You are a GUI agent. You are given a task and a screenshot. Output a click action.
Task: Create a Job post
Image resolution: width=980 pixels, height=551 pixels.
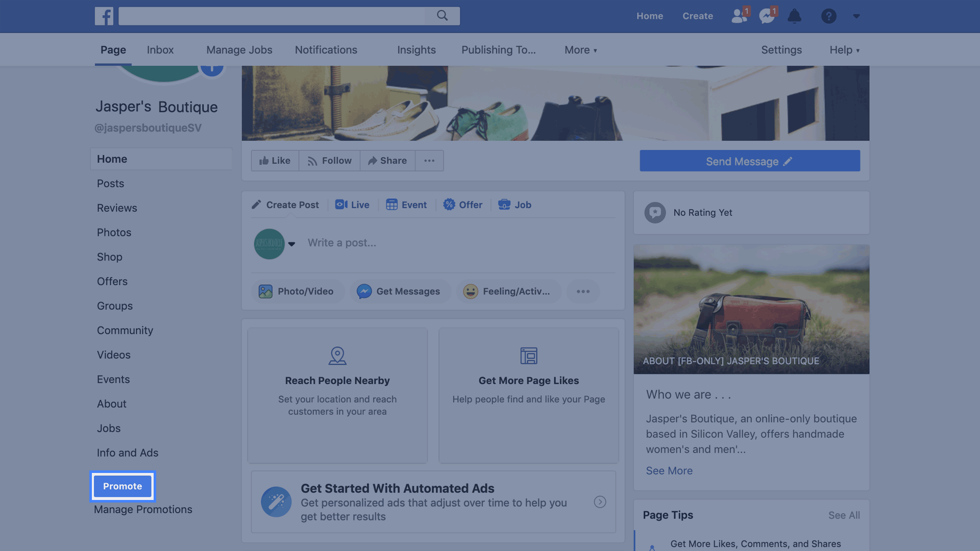pyautogui.click(x=515, y=205)
